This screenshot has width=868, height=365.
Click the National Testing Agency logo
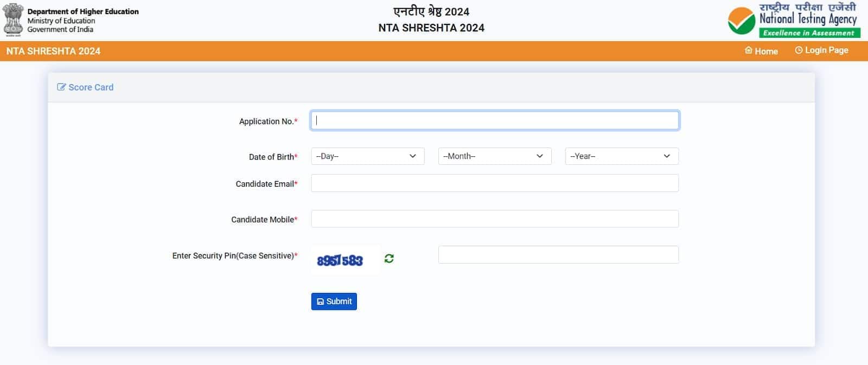point(794,21)
